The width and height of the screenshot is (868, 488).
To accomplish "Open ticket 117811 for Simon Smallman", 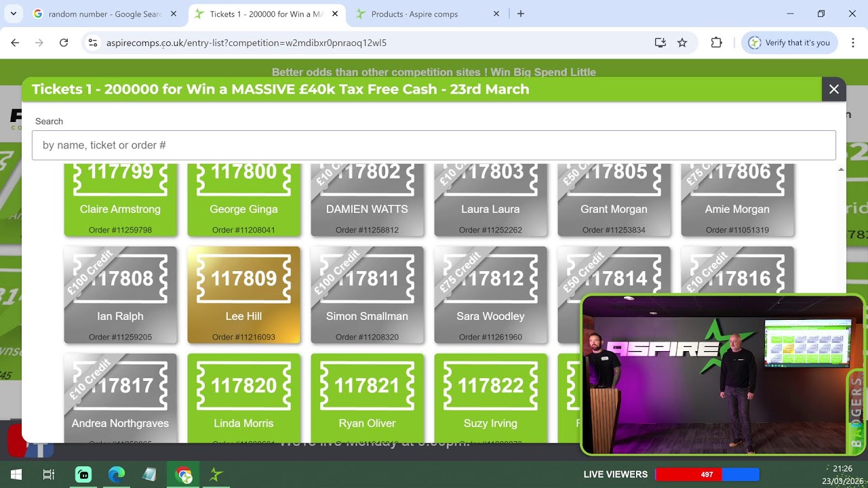I will (x=367, y=295).
